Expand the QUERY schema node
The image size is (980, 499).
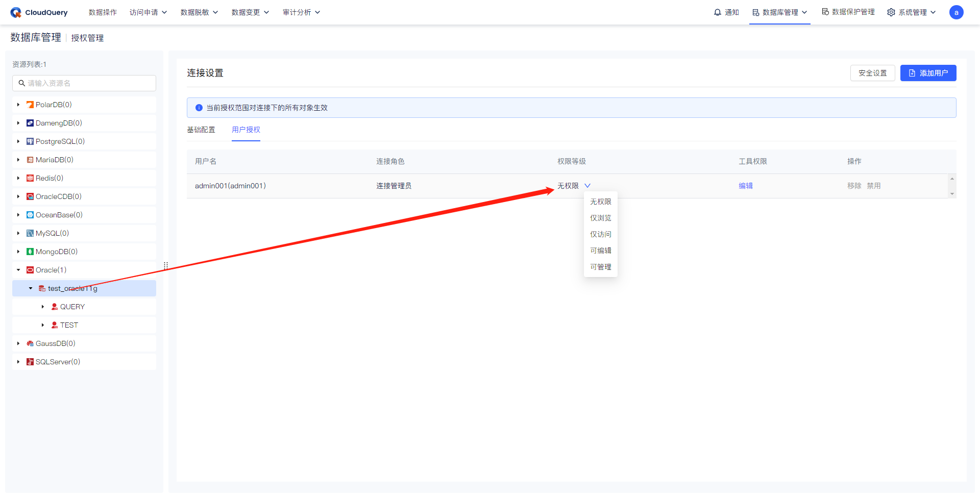tap(43, 307)
